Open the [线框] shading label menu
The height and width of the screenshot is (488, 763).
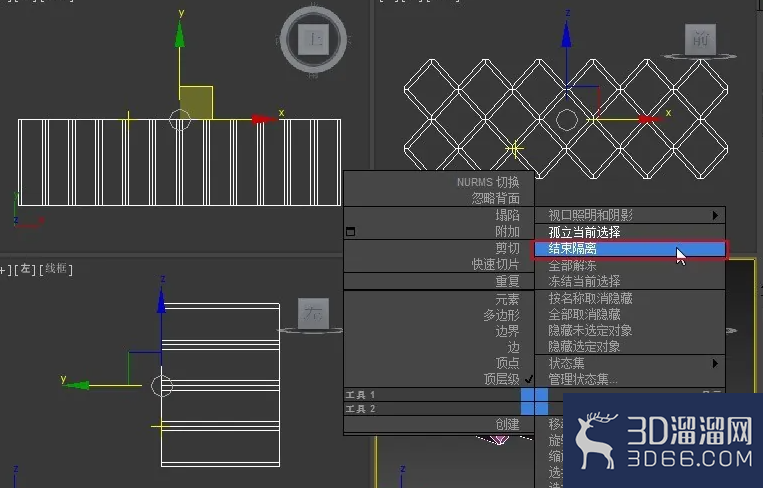pos(56,269)
